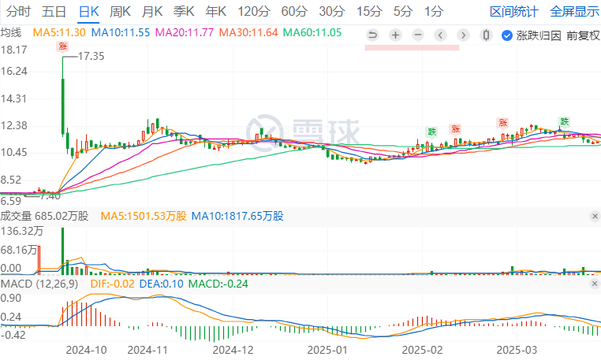Click the tallest green volume bar
This screenshot has height=364, width=601.
[x=63, y=251]
